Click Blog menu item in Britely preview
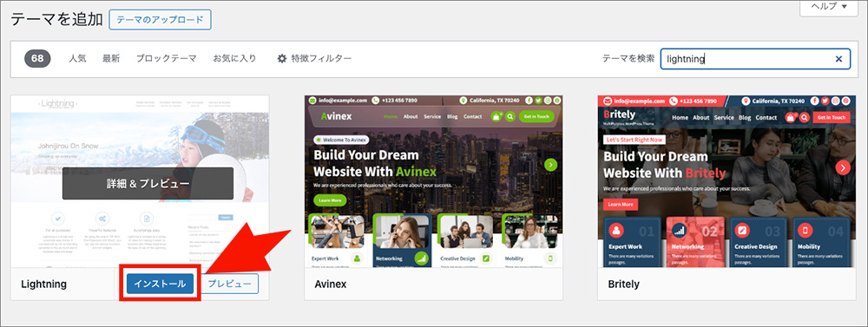This screenshot has width=868, height=327. (745, 117)
